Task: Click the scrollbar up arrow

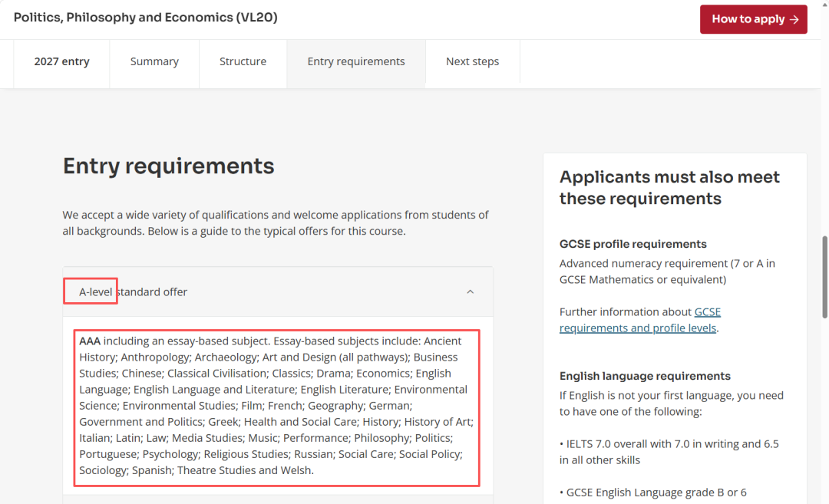Action: [824, 4]
